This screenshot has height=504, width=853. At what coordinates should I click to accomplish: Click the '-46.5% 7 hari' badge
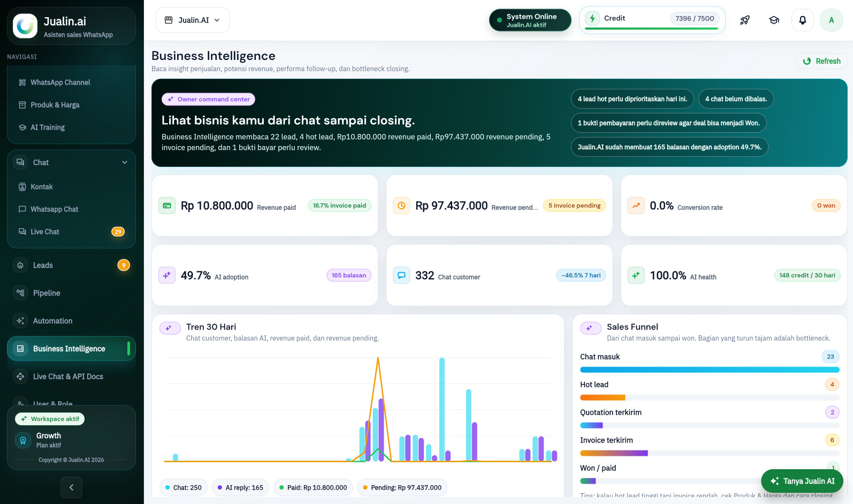click(581, 275)
